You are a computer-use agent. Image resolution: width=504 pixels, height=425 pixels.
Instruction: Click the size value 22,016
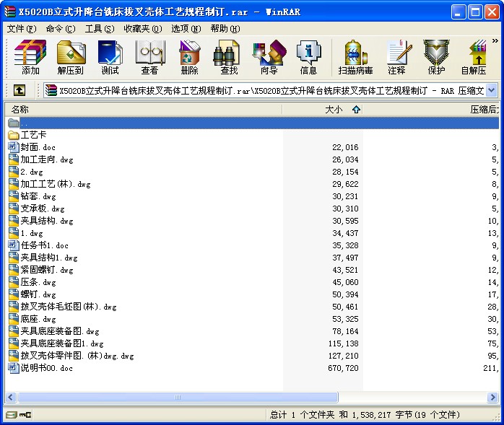click(x=345, y=147)
